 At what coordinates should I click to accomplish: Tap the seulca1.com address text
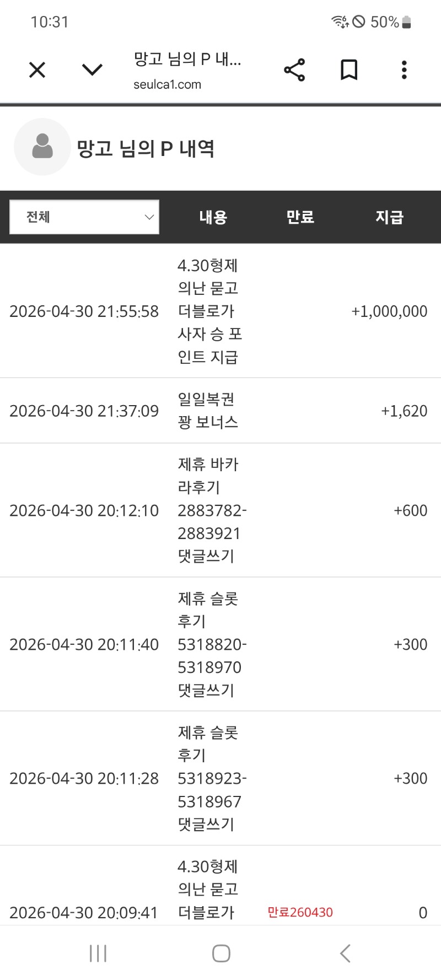[x=167, y=85]
